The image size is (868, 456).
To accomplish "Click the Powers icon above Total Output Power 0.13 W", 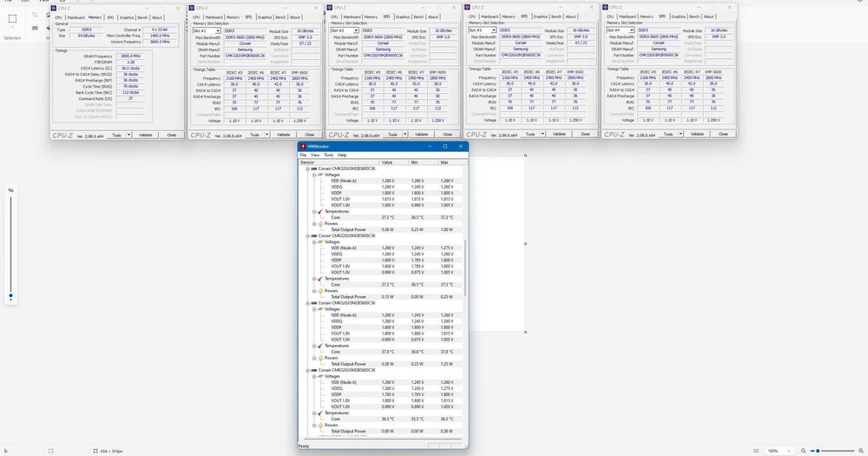I will pyautogui.click(x=320, y=291).
